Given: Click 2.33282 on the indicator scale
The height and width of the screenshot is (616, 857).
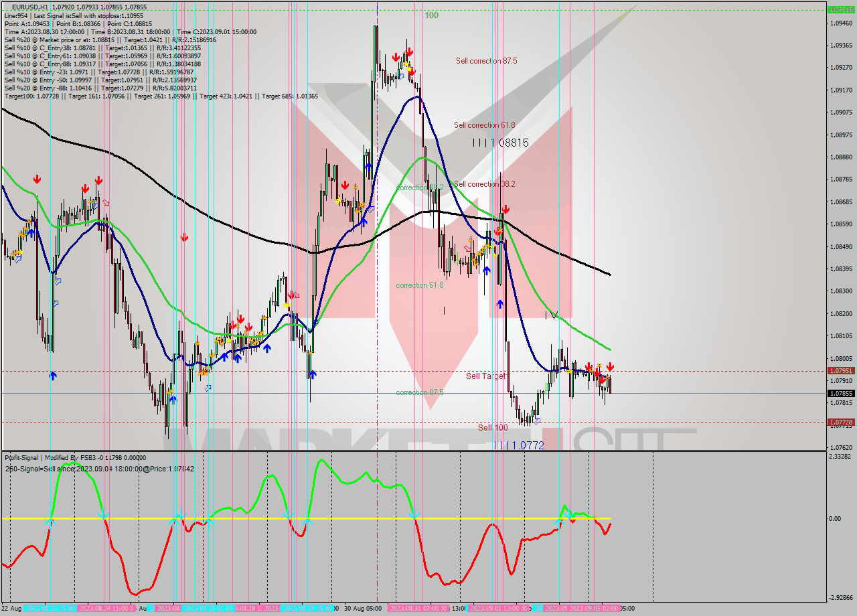Looking at the screenshot, I should (841, 457).
